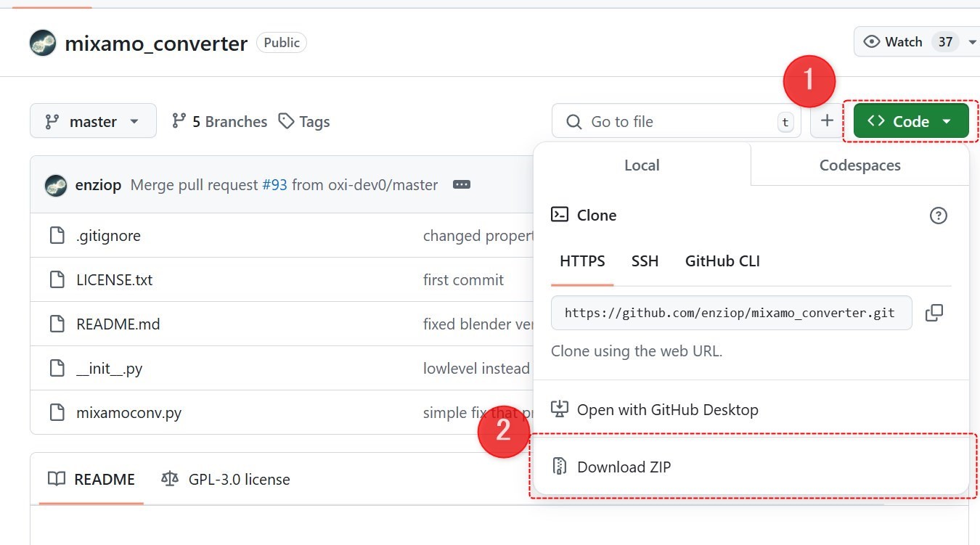This screenshot has width=980, height=545.
Task: Open the README.md file
Action: pyautogui.click(x=118, y=324)
